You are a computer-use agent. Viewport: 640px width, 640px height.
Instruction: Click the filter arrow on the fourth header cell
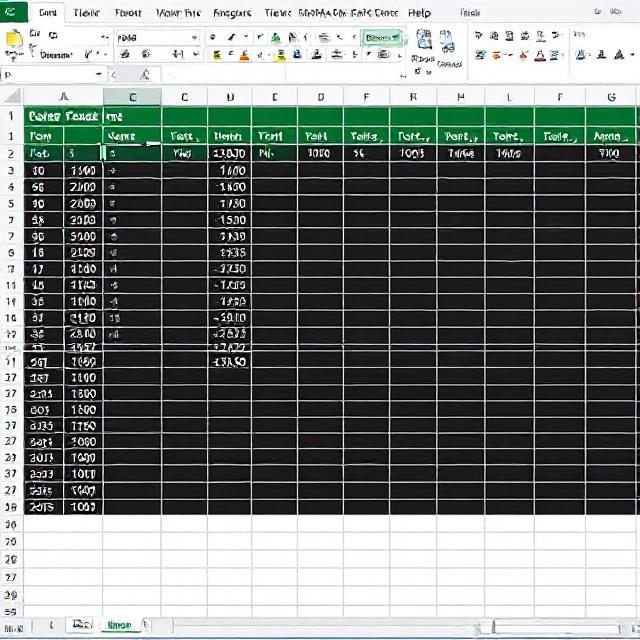tap(197, 138)
